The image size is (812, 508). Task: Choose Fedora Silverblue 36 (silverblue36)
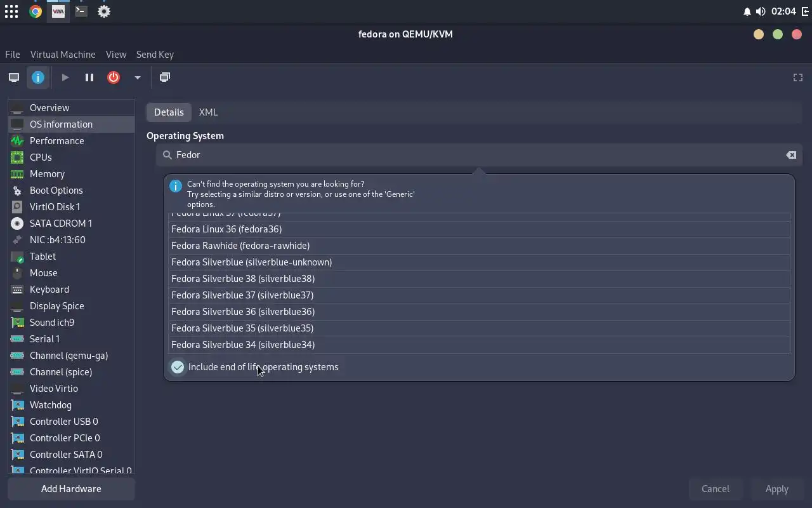[x=479, y=312]
